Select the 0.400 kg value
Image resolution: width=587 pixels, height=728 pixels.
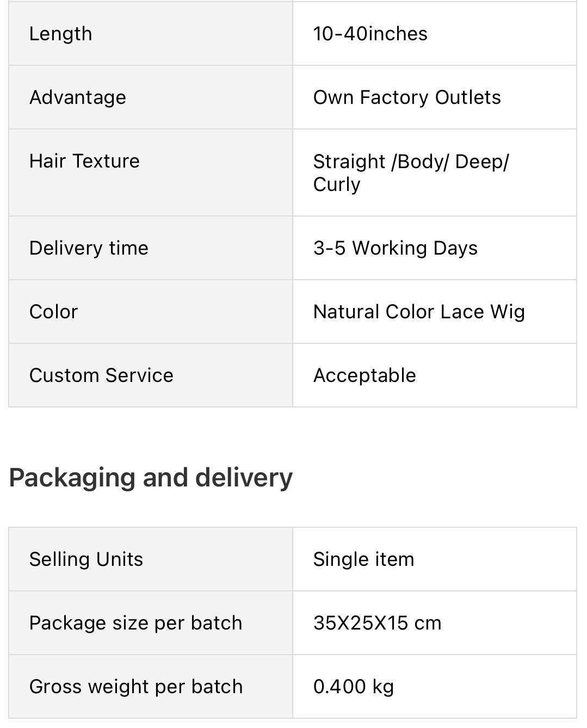[354, 687]
